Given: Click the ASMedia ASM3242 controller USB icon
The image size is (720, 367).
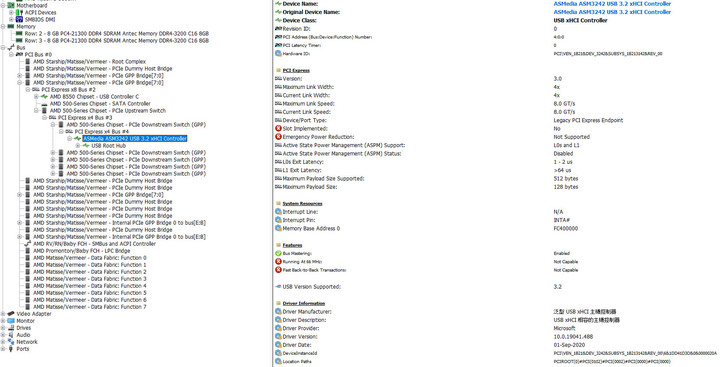Looking at the screenshot, I should pos(77,138).
